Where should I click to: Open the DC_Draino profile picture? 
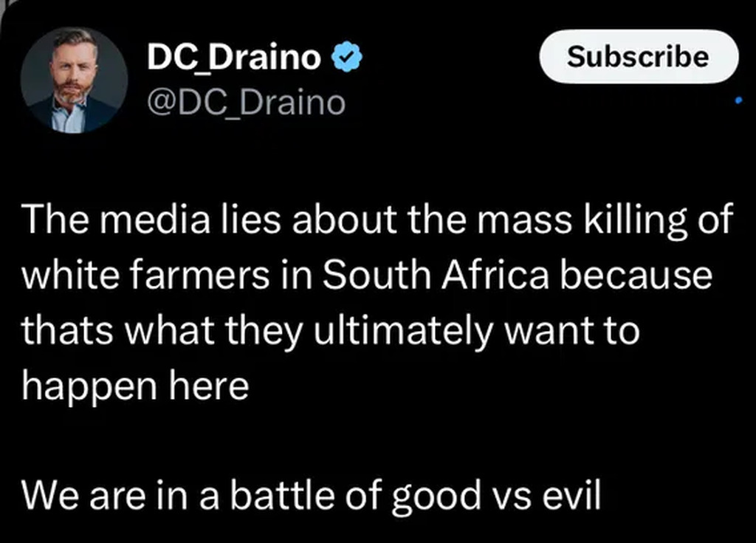(x=74, y=80)
